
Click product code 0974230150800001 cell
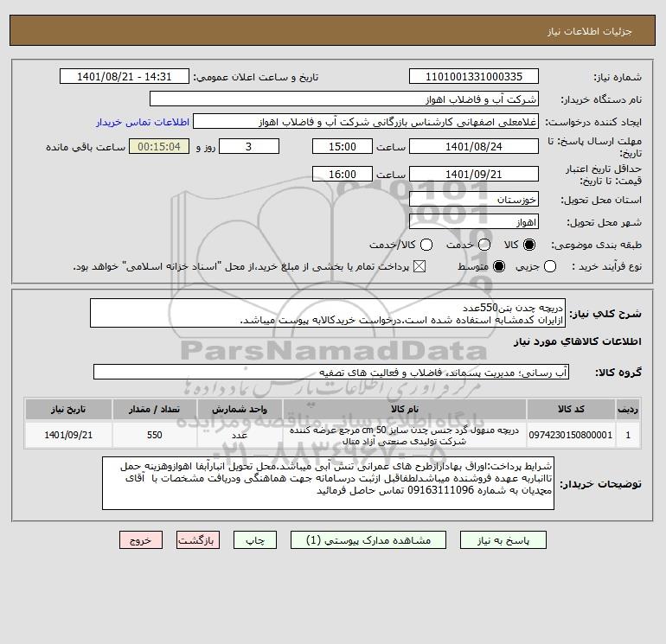coord(571,435)
